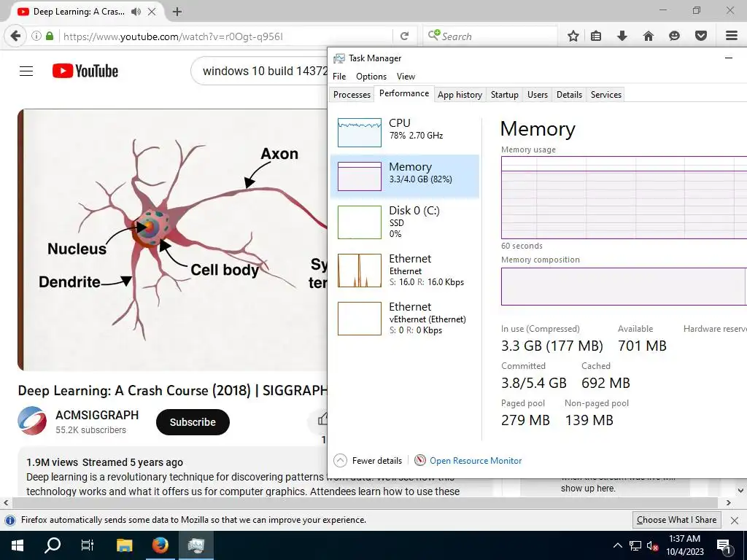Show hidden tray icons chevron
Screen dimensions: 747x560
(617, 545)
